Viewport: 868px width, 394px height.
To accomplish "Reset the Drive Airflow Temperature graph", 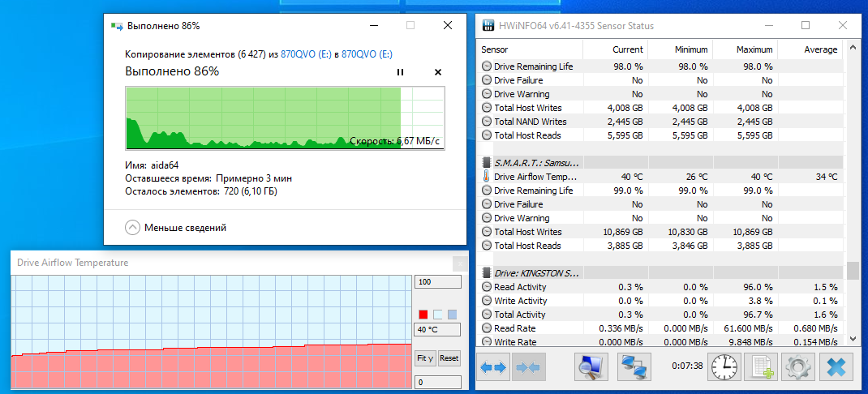I will [449, 358].
